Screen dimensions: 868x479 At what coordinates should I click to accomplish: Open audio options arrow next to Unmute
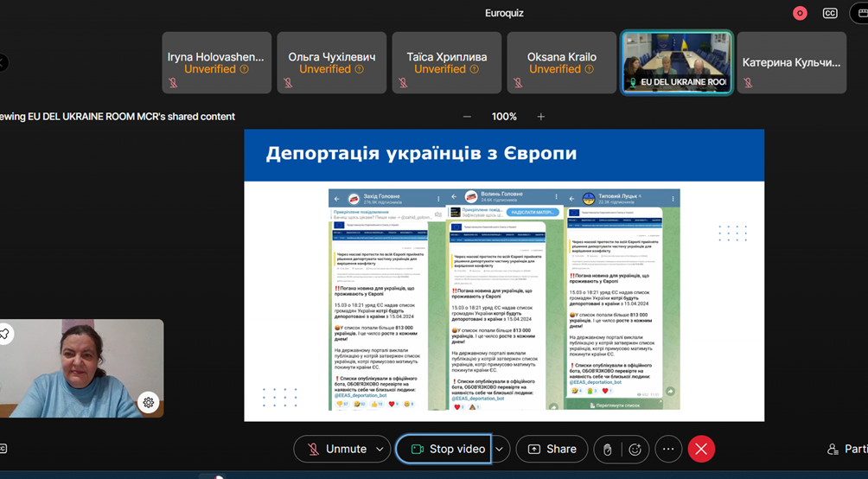pyautogui.click(x=380, y=449)
